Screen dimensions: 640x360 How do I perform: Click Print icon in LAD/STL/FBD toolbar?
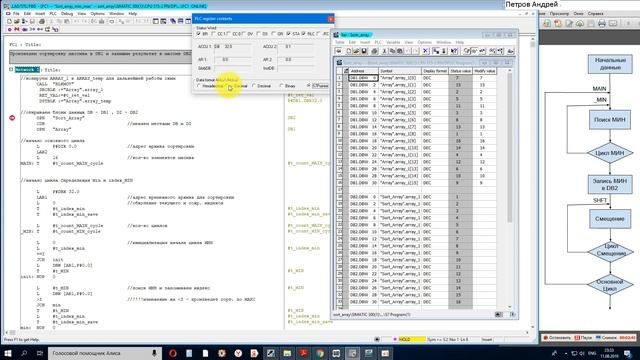point(41,21)
